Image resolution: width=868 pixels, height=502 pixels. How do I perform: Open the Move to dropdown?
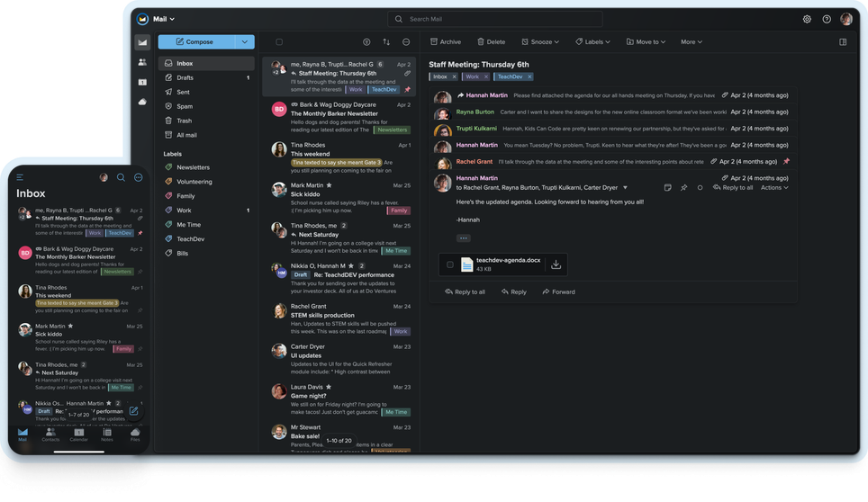click(646, 42)
